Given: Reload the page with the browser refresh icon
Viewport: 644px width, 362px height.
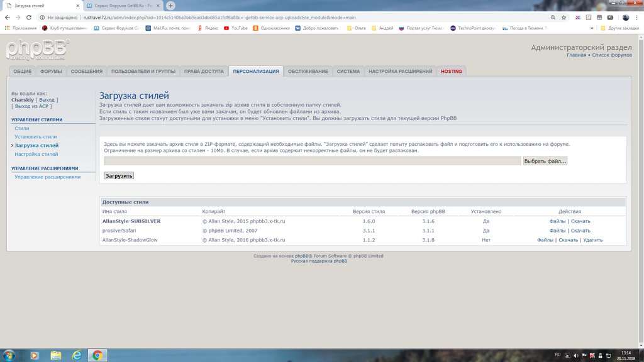Looking at the screenshot, I should pos(29,18).
